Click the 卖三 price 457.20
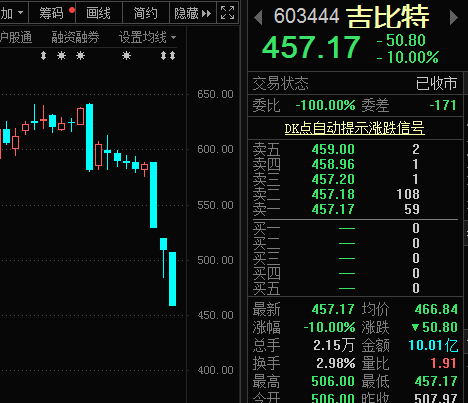Image resolution: width=468 pixels, height=403 pixels. point(333,179)
